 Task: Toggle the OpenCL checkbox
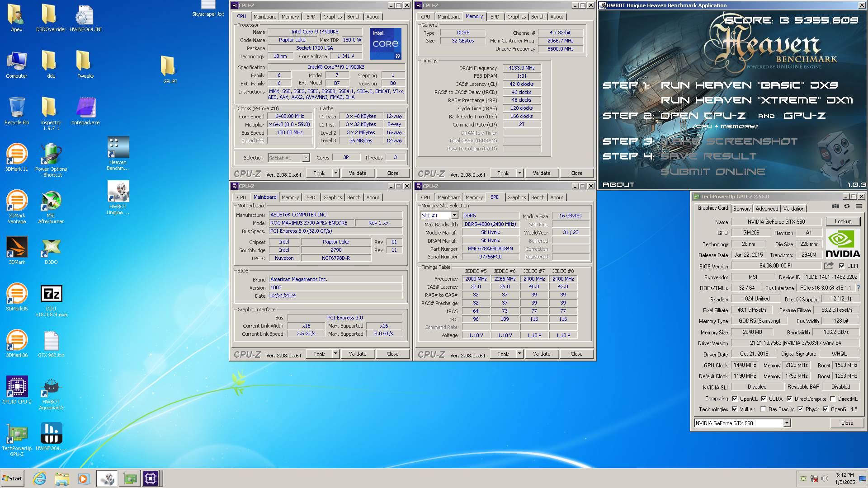[735, 399]
